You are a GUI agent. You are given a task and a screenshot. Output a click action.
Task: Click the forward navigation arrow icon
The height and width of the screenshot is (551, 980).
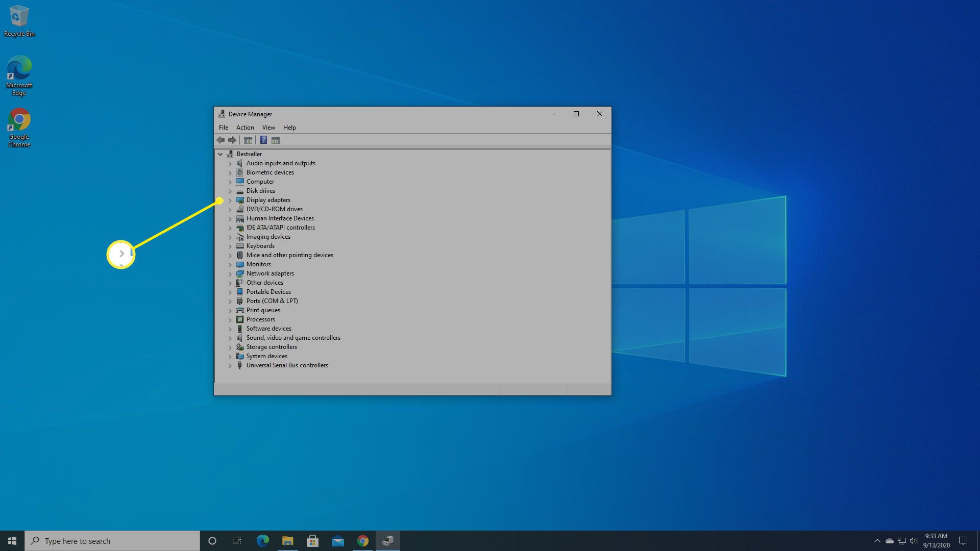pos(232,140)
